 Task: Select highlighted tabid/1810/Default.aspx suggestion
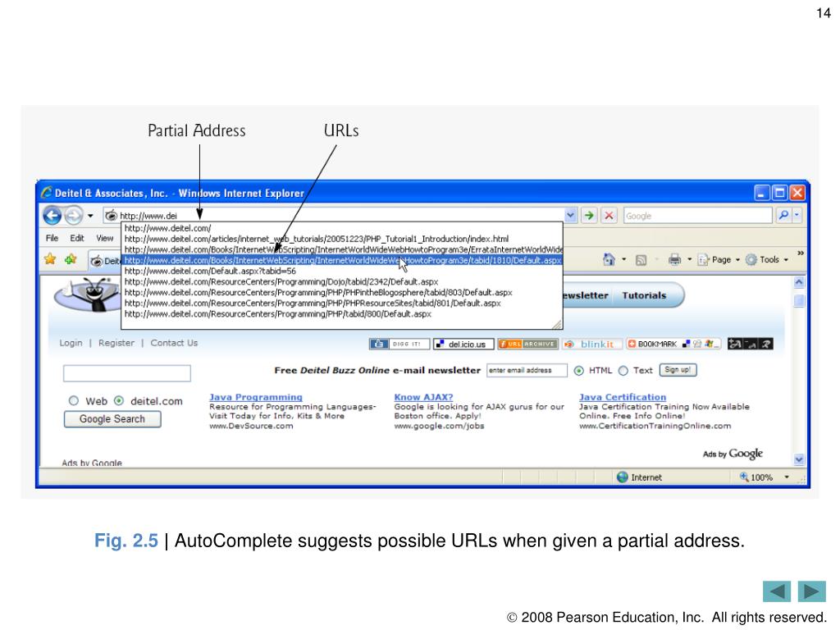point(342,260)
